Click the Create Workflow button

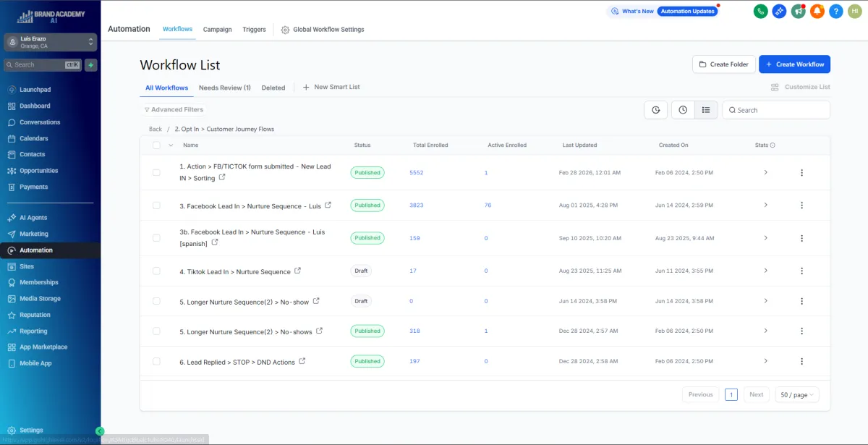tap(794, 64)
